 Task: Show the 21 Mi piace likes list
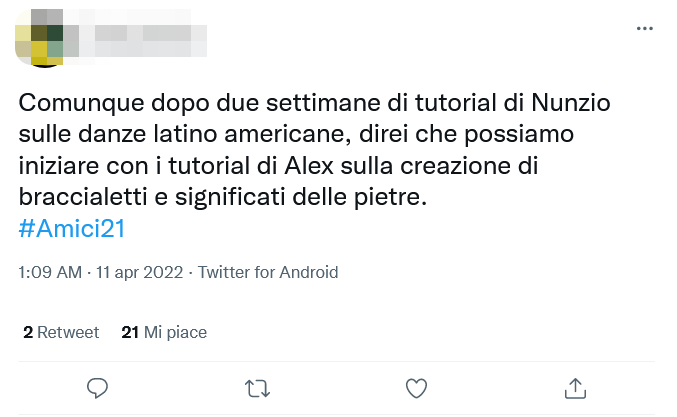point(163,332)
